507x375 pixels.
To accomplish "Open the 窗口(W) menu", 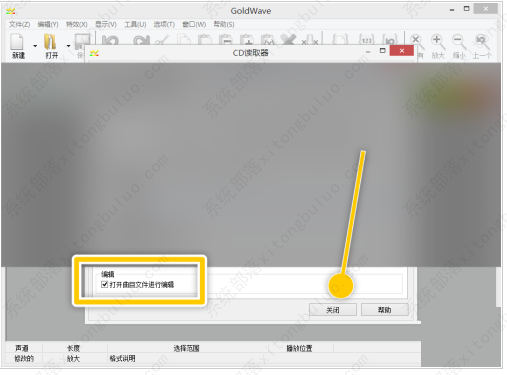I will 194,24.
